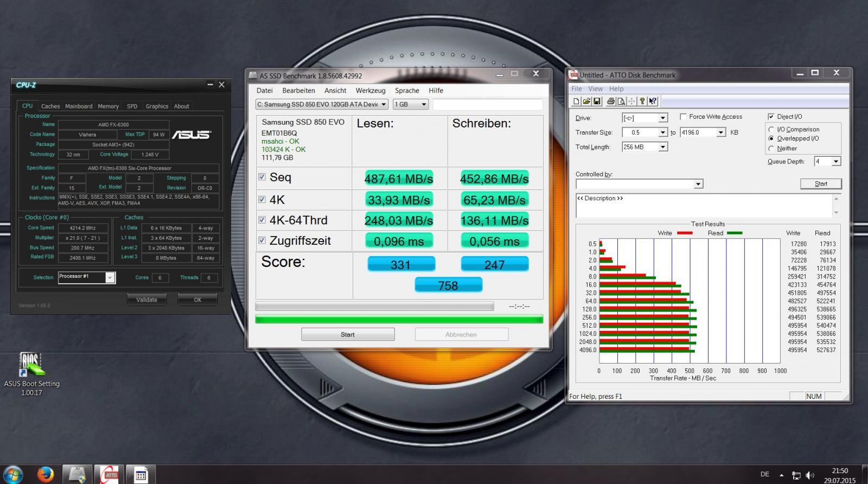This screenshot has width=868, height=484.
Task: Click the OK button in CPU-Z
Action: [197, 300]
